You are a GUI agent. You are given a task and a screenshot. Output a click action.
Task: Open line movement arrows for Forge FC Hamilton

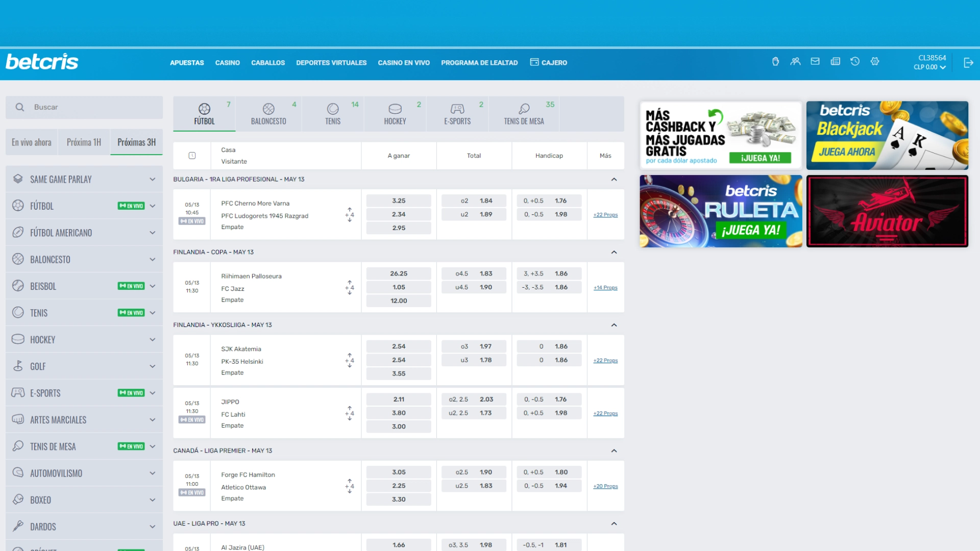(350, 486)
